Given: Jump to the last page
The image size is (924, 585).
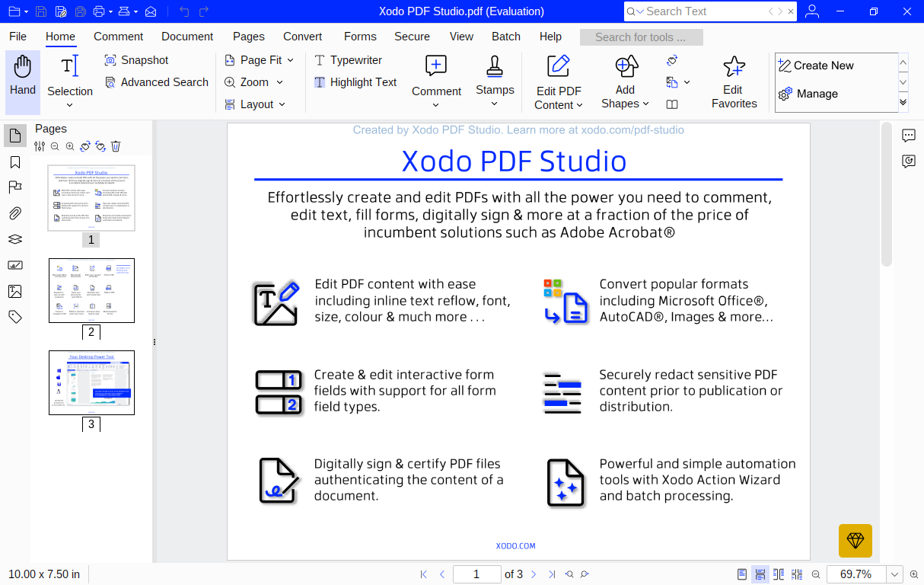Looking at the screenshot, I should (x=552, y=574).
